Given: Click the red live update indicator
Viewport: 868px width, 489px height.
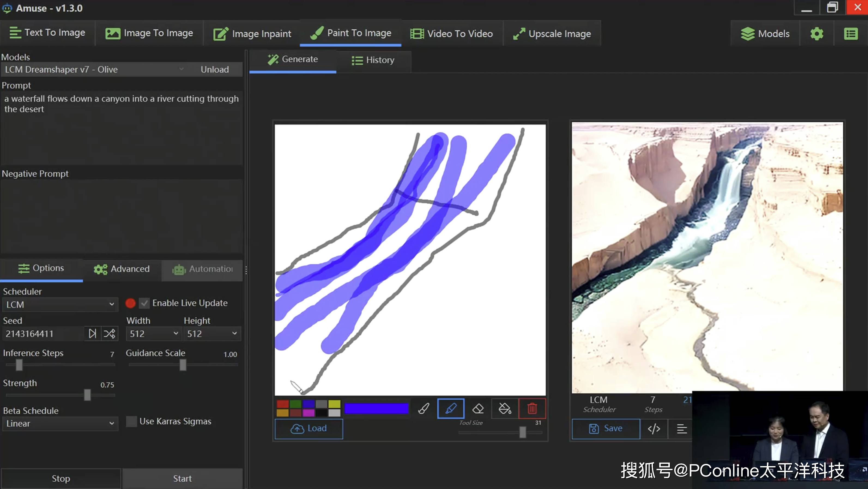Looking at the screenshot, I should point(130,303).
